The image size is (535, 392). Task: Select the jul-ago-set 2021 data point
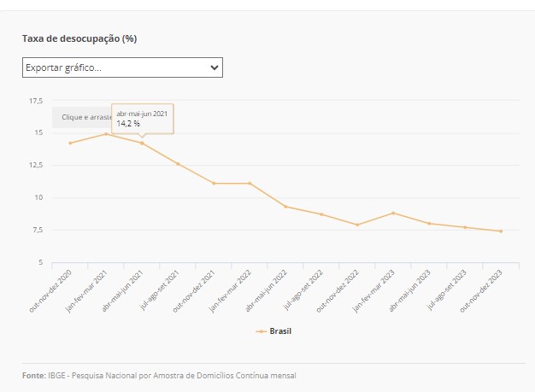point(178,163)
